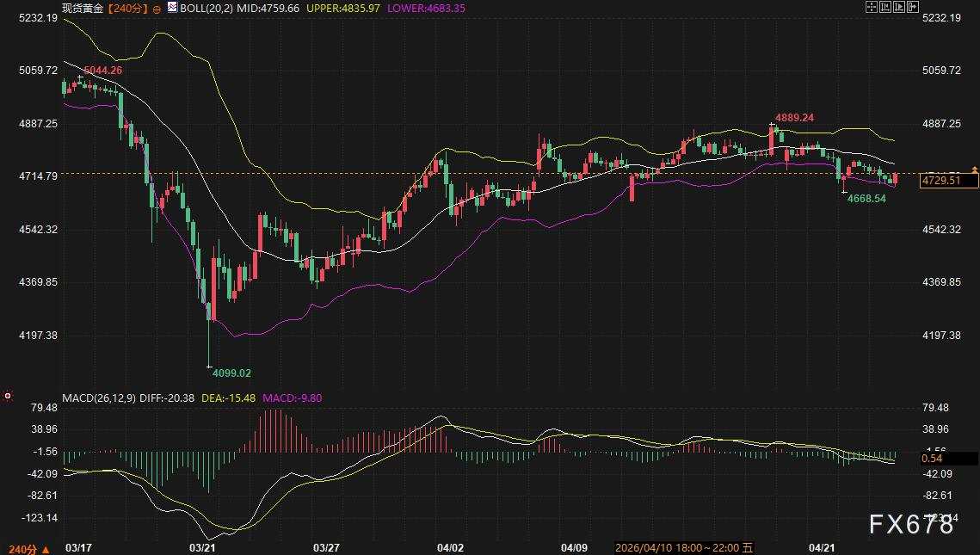Click the red gear icon left of MACD
Image resolution: width=980 pixels, height=555 pixels.
8,396
